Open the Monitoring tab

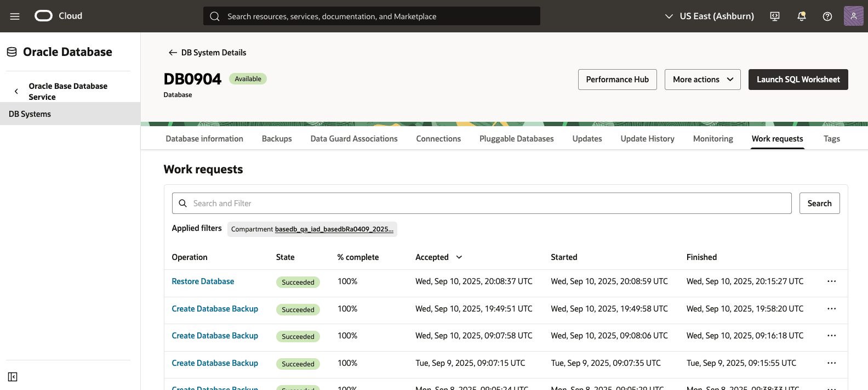[713, 139]
